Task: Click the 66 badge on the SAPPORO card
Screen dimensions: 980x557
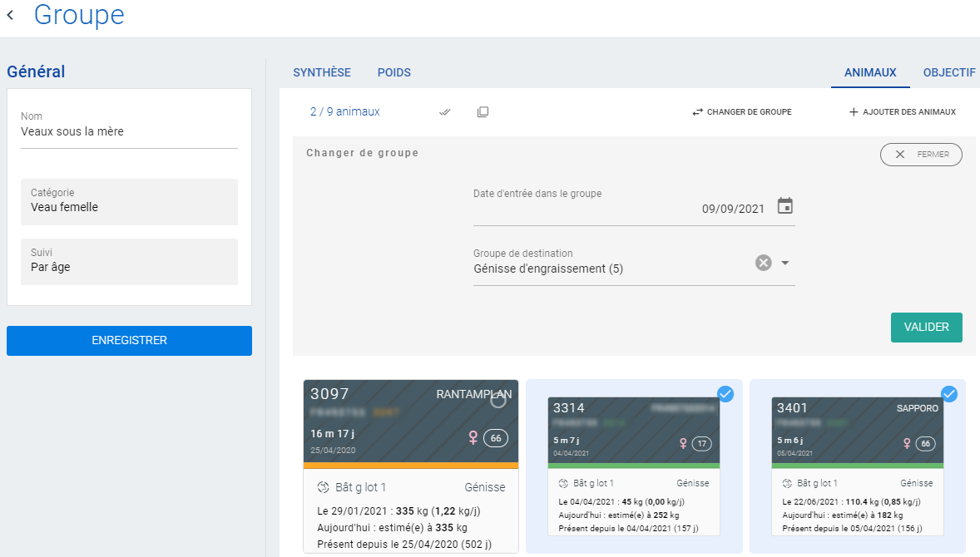Action: (926, 444)
